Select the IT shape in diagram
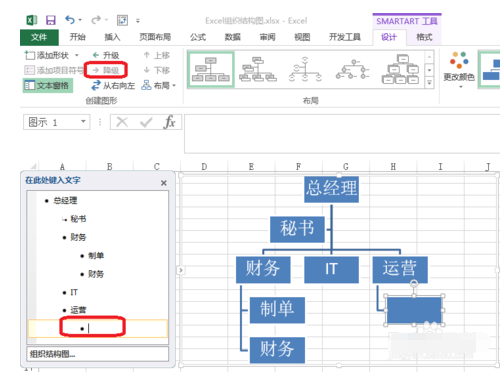The width and height of the screenshot is (502, 372). 331,270
